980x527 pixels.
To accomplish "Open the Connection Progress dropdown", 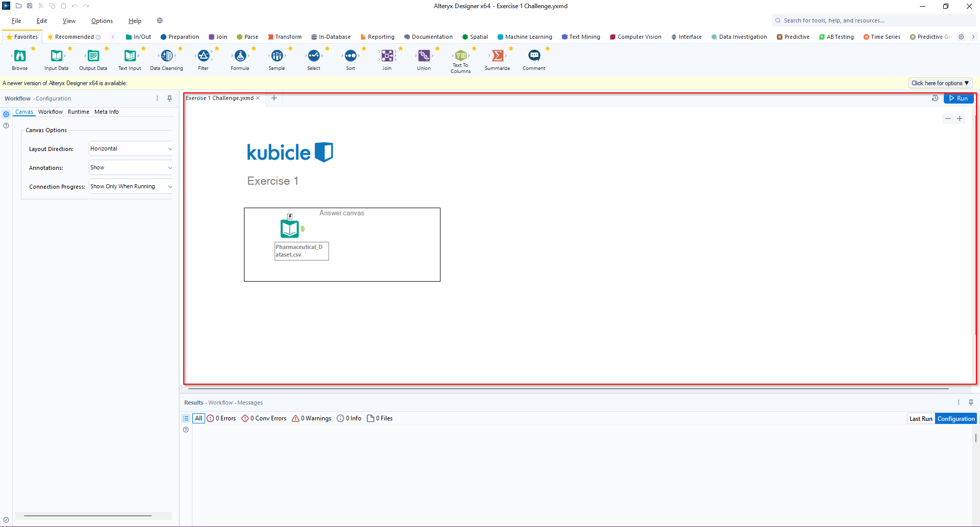I will [x=131, y=187].
